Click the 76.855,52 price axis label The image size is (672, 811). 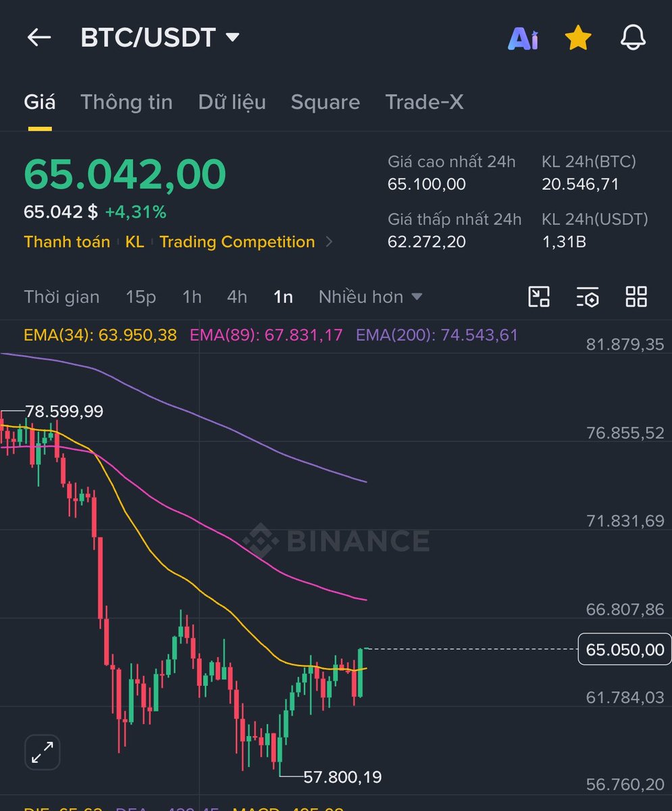(x=625, y=433)
